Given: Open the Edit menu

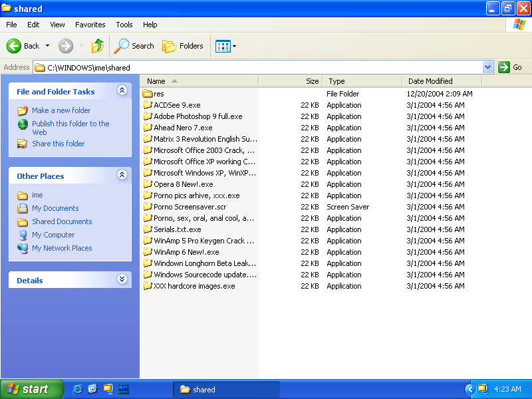Looking at the screenshot, I should [33, 25].
